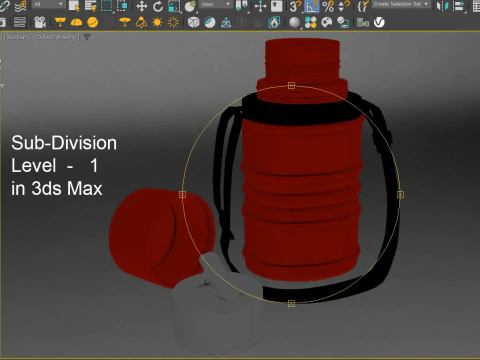Open the rendered frame window icon
The width and height of the screenshot is (480, 360).
tap(343, 22)
